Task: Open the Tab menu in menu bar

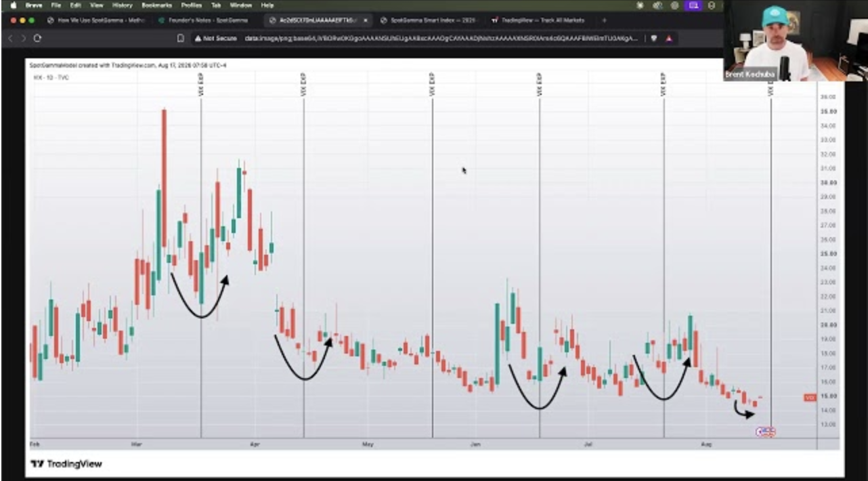Action: coord(216,5)
